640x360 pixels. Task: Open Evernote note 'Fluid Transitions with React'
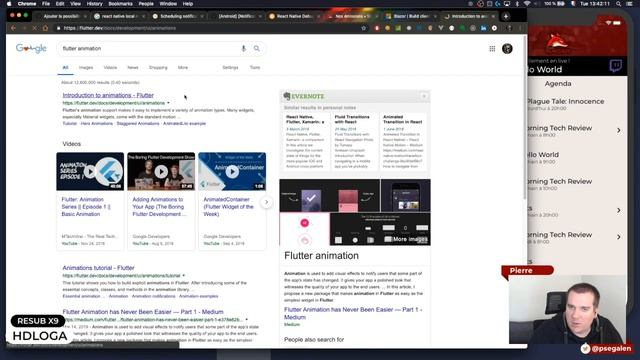coord(352,119)
